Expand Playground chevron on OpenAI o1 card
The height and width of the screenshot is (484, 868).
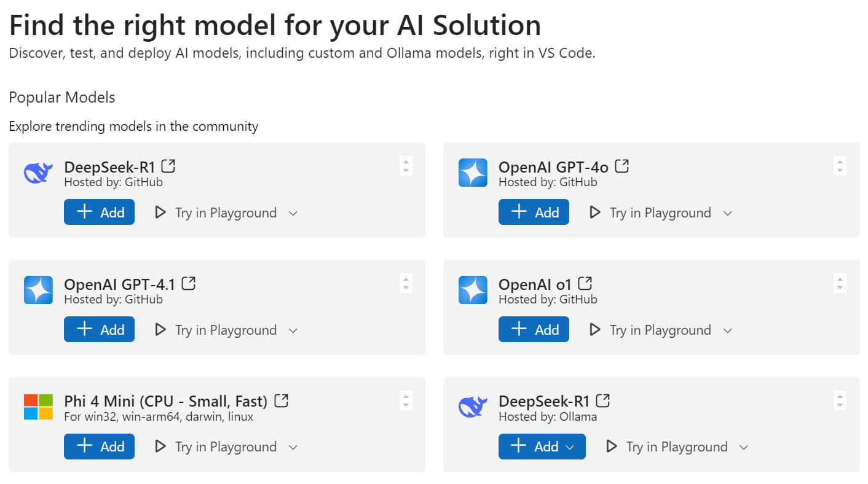(x=728, y=330)
